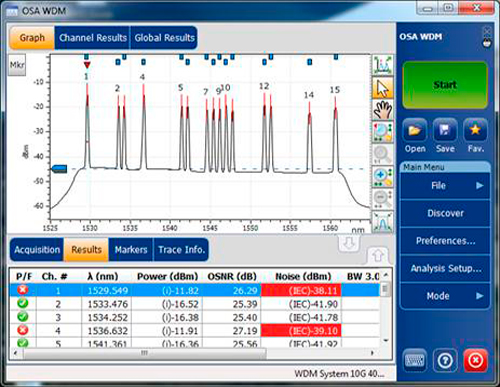Viewport: 500px width, 387px height.
Task: Open help question mark icon
Action: (x=445, y=360)
